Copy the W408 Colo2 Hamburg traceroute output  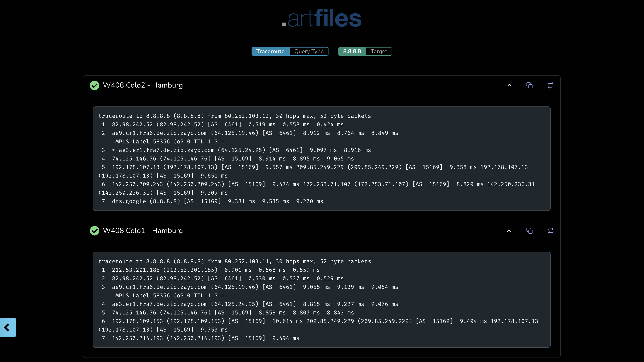point(529,85)
